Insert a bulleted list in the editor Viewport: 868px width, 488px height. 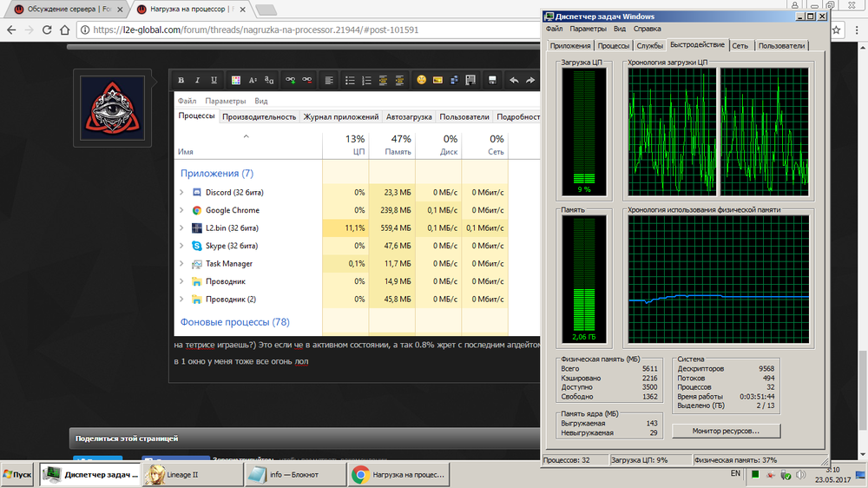tap(348, 80)
